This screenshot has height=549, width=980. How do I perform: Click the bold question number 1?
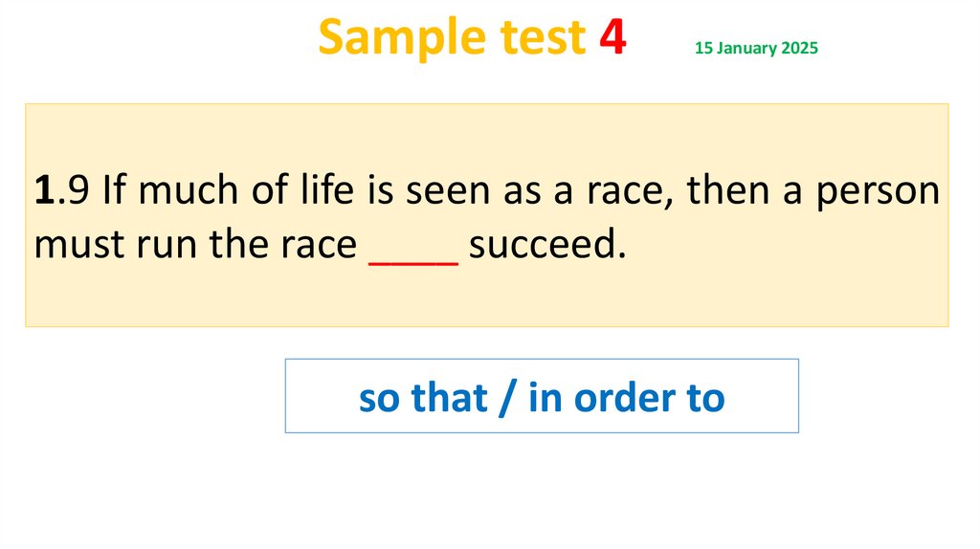(x=42, y=192)
